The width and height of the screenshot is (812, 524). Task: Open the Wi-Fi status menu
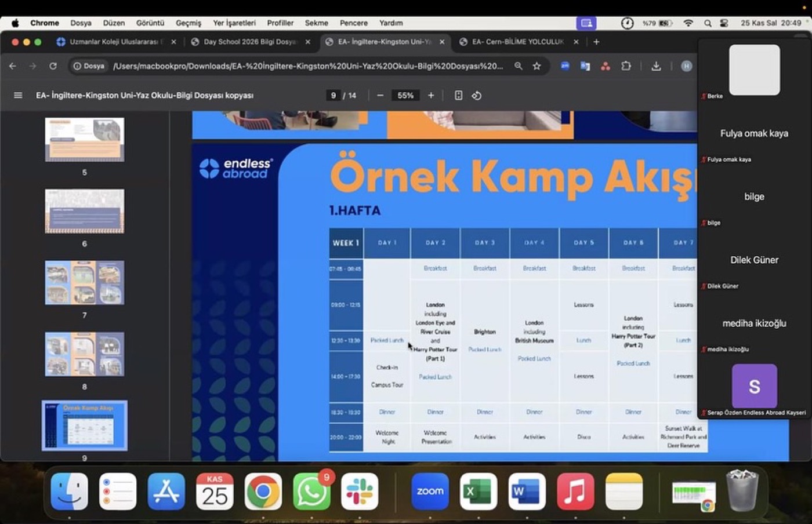pyautogui.click(x=688, y=23)
